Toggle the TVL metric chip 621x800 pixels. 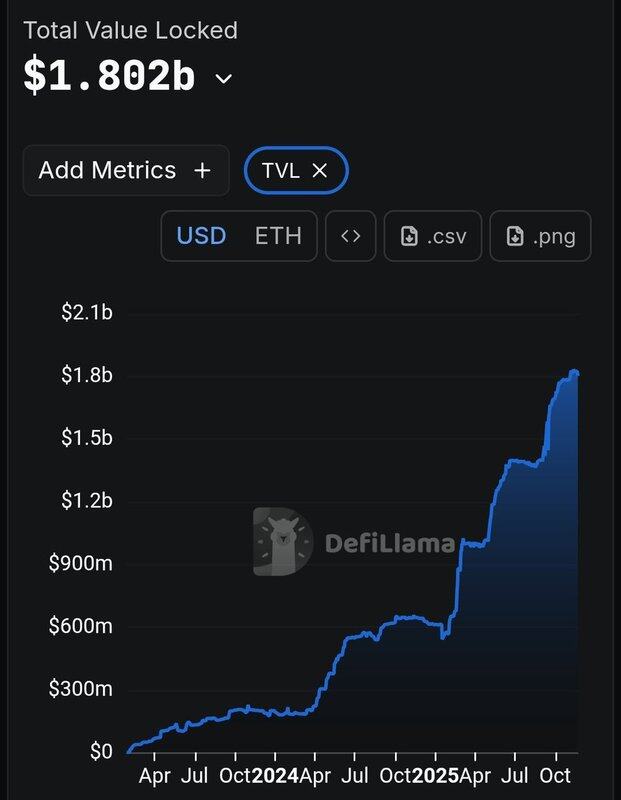(281, 171)
